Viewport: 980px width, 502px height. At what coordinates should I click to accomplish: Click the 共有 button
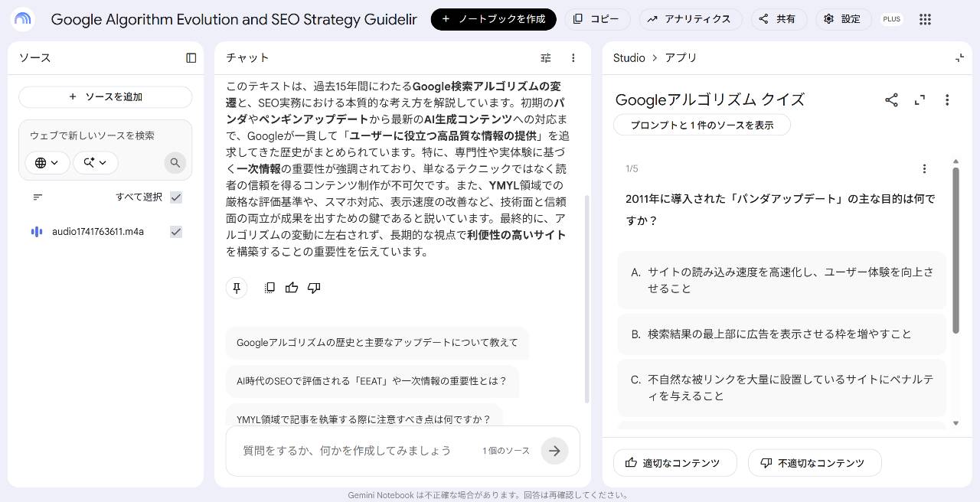point(779,19)
